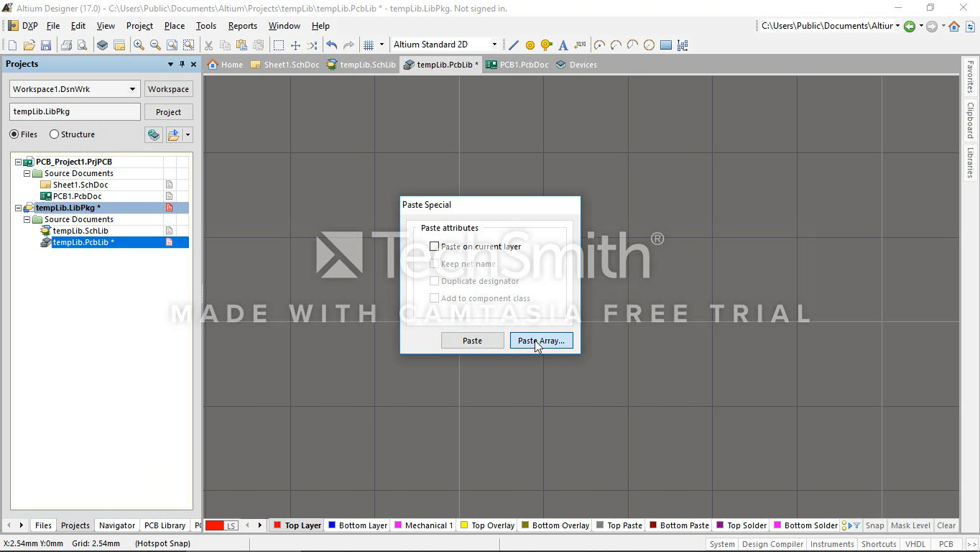Click the Paste Array... button
980x552 pixels.
click(541, 341)
